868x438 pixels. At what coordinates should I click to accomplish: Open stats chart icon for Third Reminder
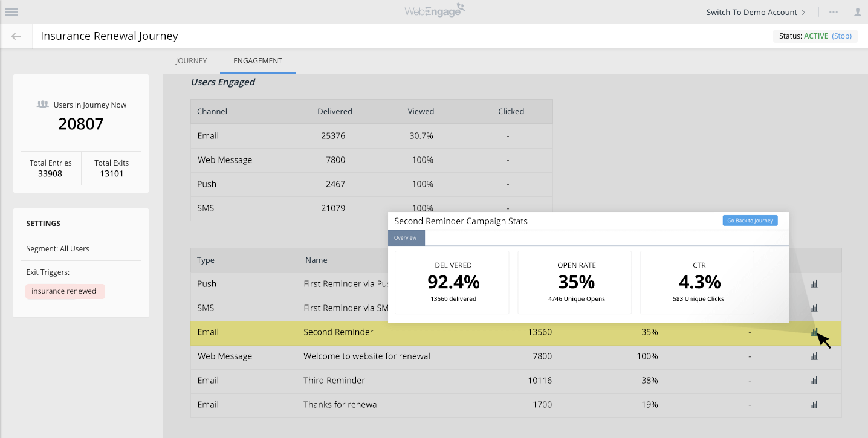click(x=814, y=381)
